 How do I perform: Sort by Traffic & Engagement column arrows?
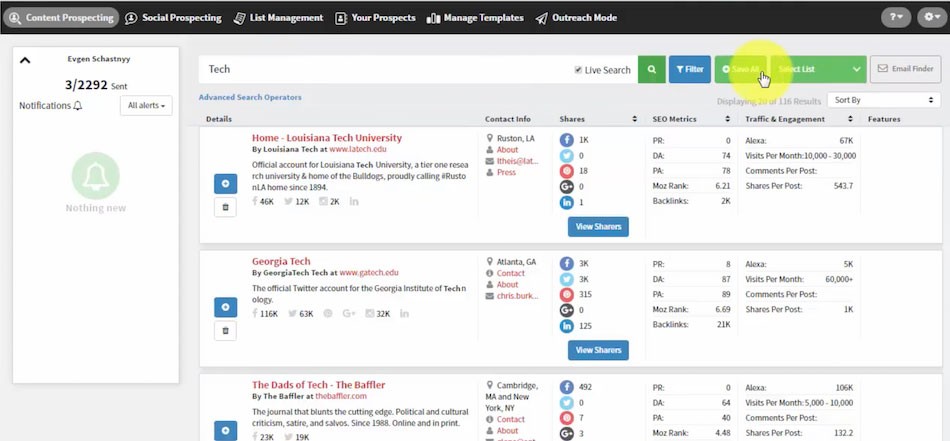[x=849, y=119]
